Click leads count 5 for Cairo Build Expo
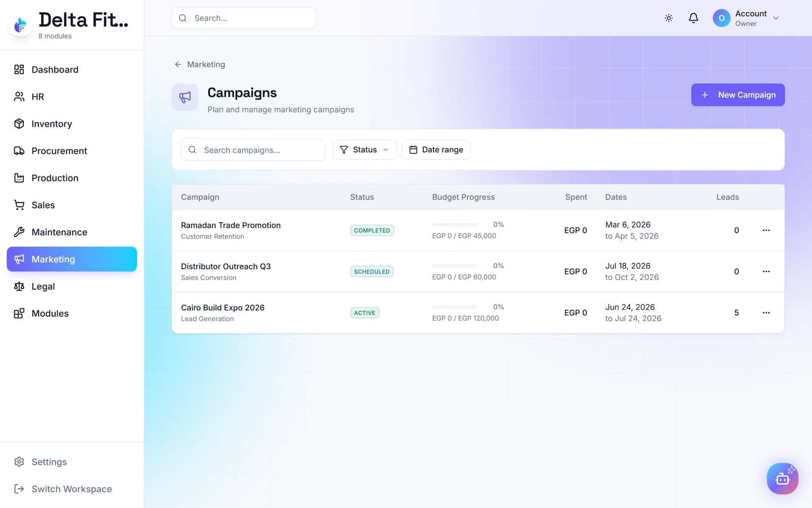Viewport: 812px width, 508px height. pyautogui.click(x=736, y=312)
